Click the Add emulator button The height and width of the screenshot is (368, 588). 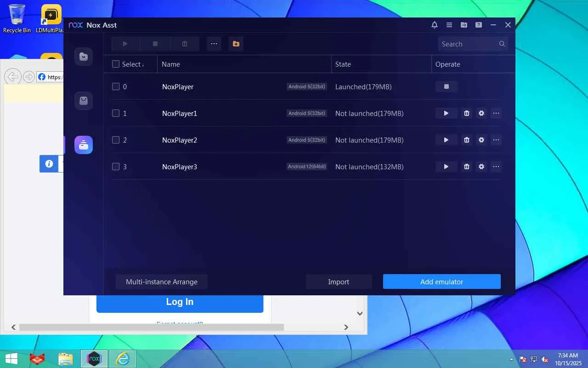(442, 282)
